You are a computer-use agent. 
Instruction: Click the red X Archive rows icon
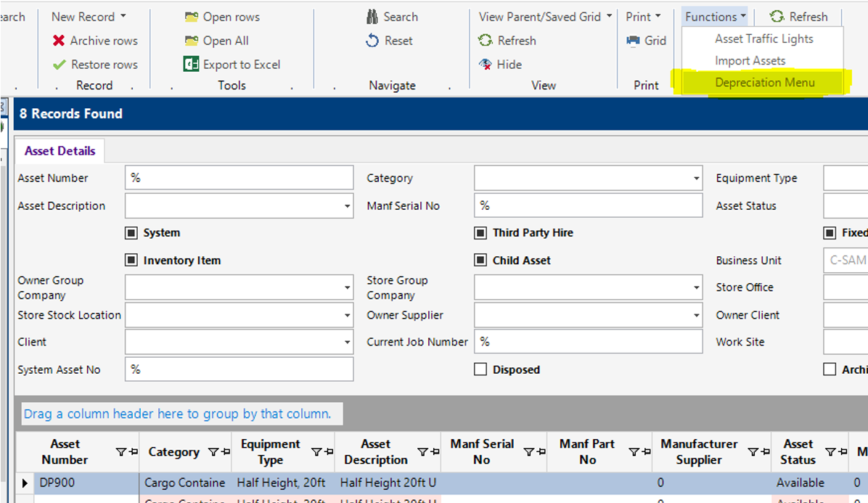(x=59, y=41)
